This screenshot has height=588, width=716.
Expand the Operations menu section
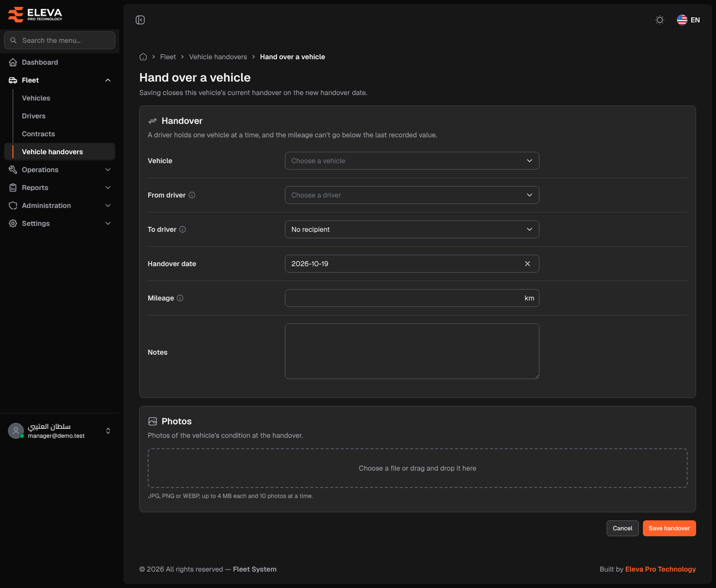pos(60,170)
